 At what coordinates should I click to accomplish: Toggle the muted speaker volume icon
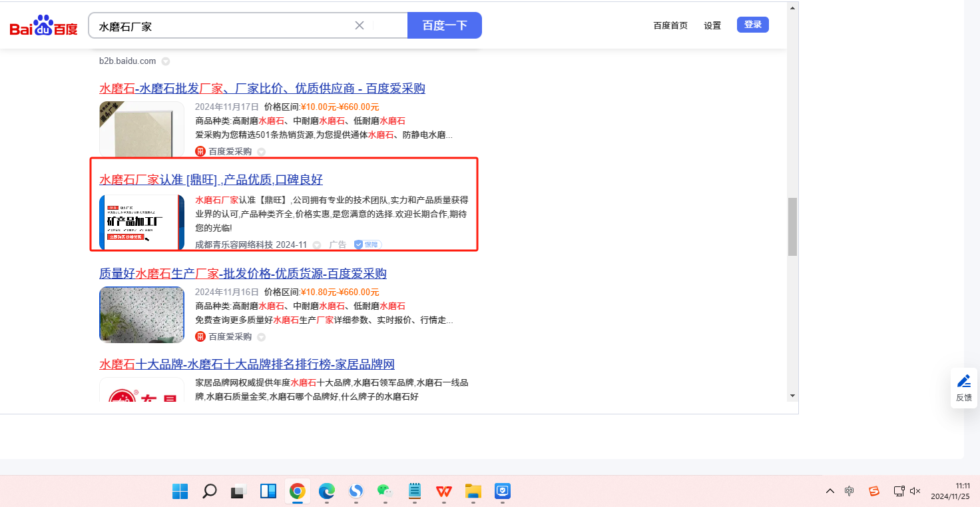point(915,491)
